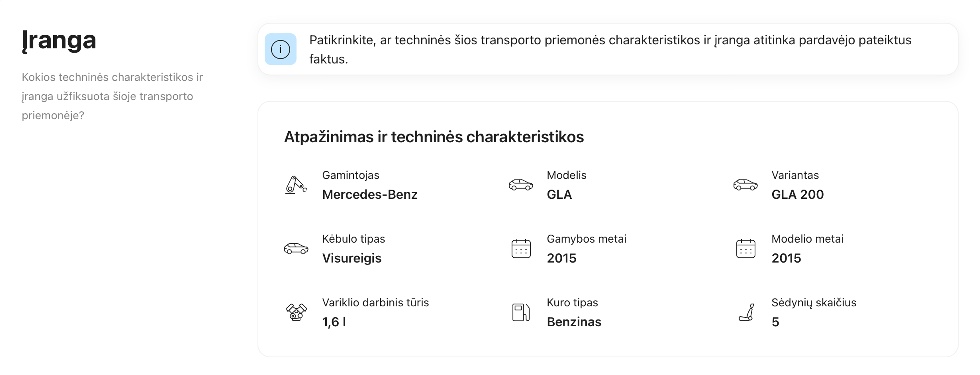This screenshot has height=375, width=980.
Task: Click the car icon beside Kėbulo tipas
Action: [296, 249]
